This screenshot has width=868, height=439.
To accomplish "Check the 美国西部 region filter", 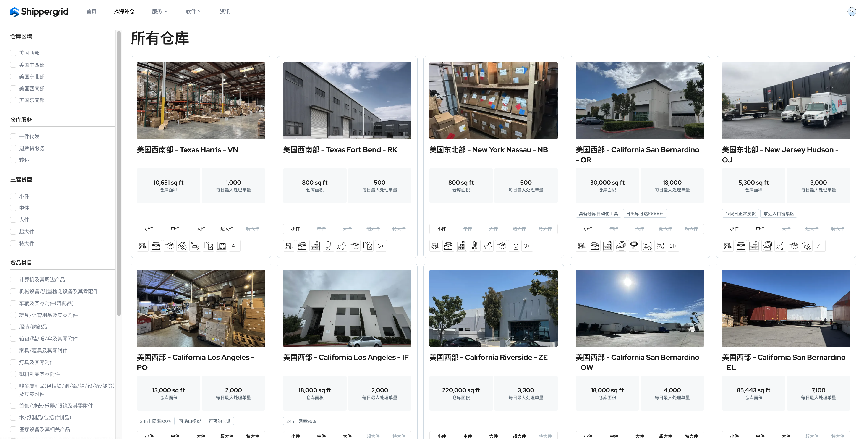I will pos(13,53).
